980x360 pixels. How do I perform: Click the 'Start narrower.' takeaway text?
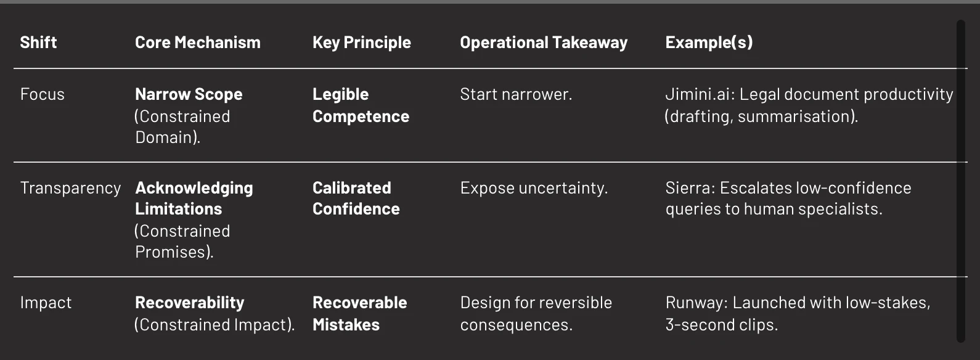516,94
